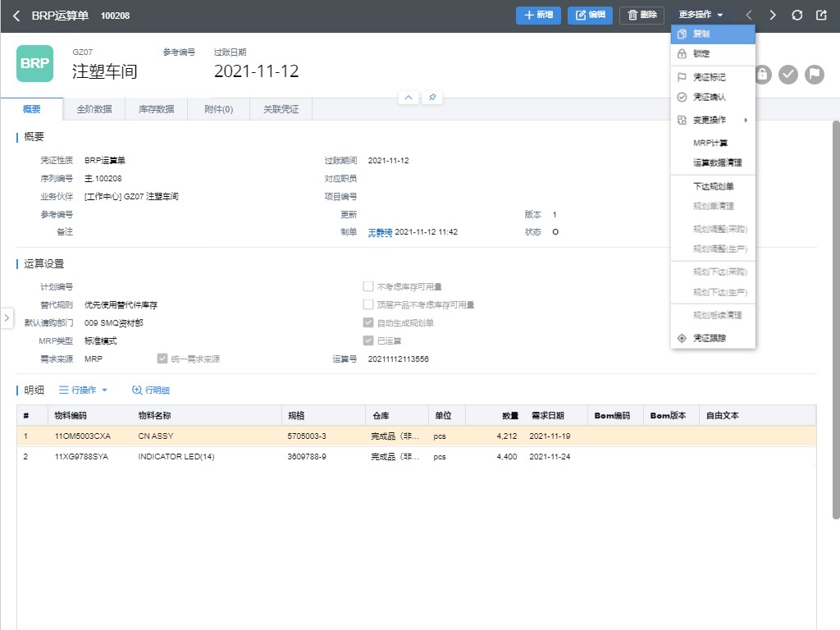Image resolution: width=840 pixels, height=630 pixels.
Task: Select 规划单清理 menu item
Action: point(713,206)
